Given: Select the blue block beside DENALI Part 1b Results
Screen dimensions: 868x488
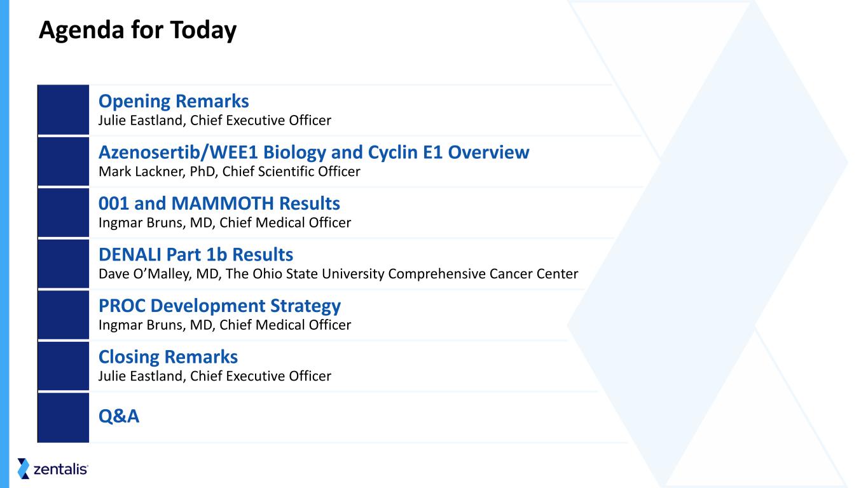Looking at the screenshot, I should 64,264.
